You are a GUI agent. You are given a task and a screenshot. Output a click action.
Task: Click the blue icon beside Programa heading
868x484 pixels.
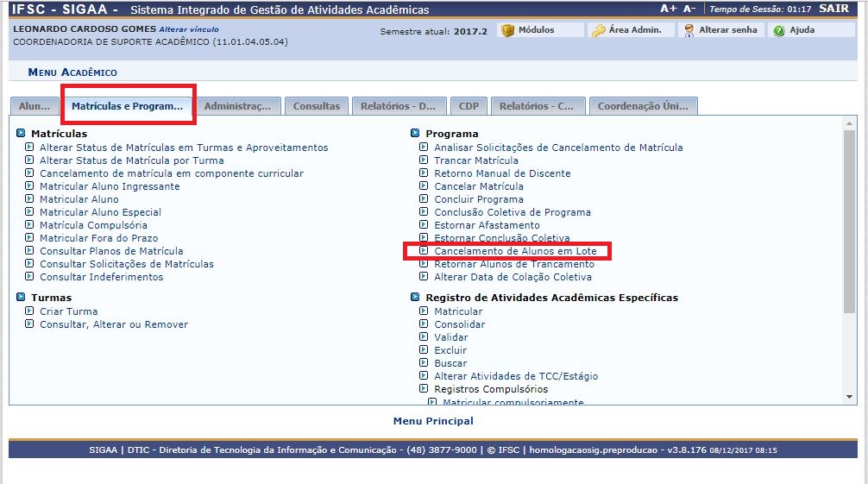pyautogui.click(x=415, y=134)
